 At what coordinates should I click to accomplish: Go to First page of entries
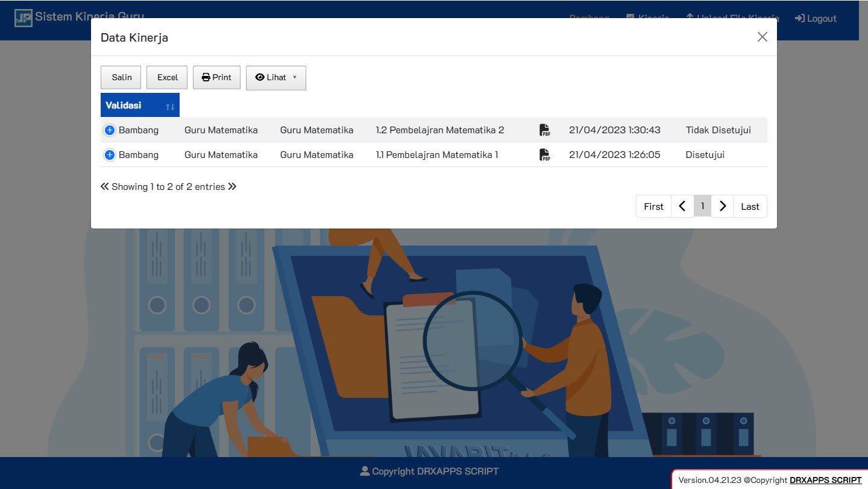click(653, 206)
